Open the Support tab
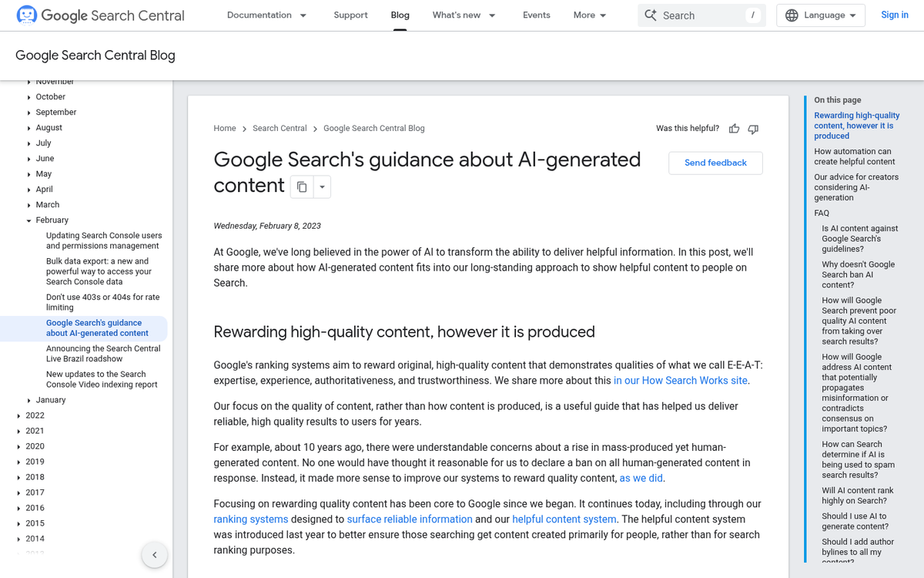The width and height of the screenshot is (924, 578). click(350, 15)
